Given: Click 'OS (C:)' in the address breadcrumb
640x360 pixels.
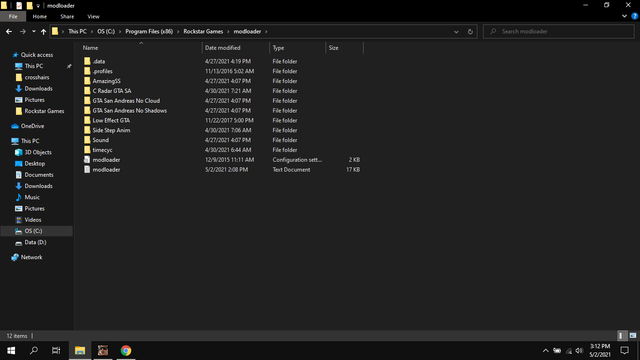Looking at the screenshot, I should click(106, 31).
